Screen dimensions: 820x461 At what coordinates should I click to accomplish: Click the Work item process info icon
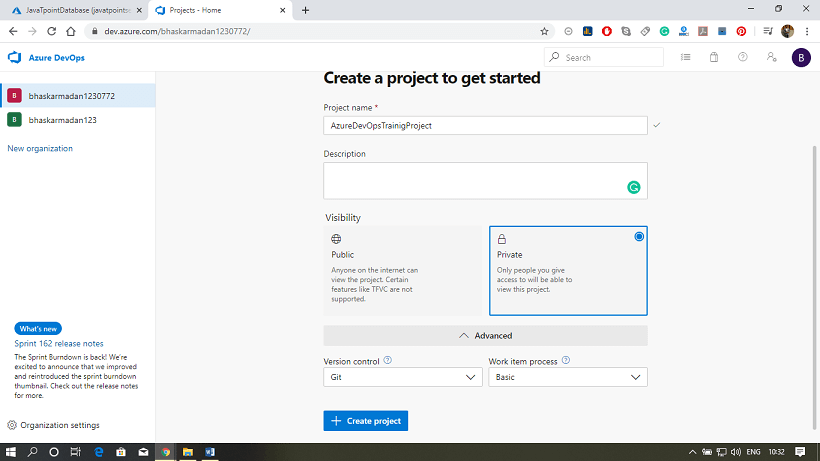pyautogui.click(x=565, y=360)
